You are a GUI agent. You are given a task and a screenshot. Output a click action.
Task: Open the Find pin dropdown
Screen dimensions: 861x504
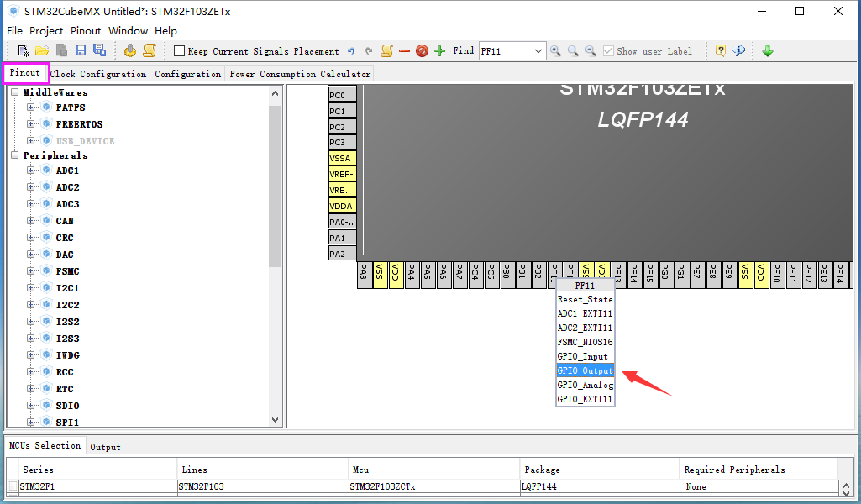[538, 51]
